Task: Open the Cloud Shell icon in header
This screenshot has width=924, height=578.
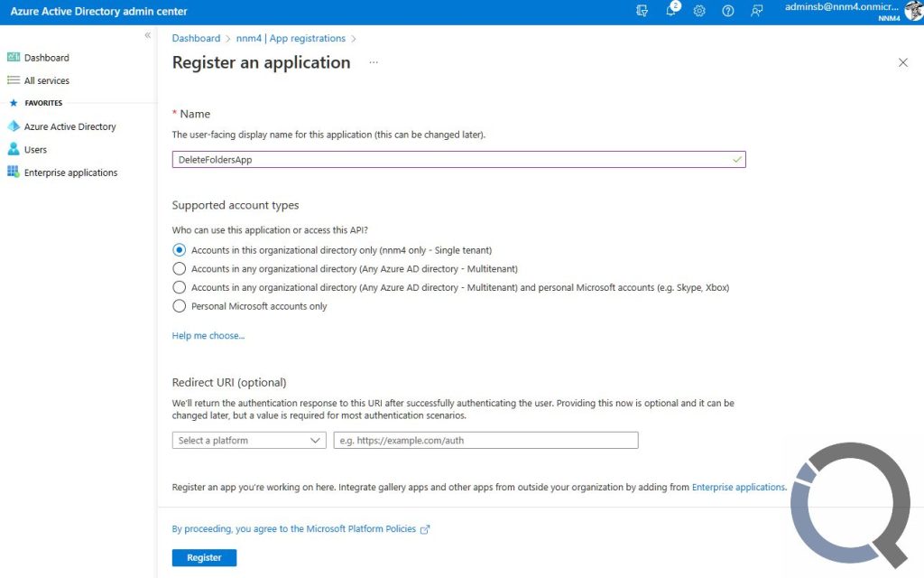Action: point(642,11)
